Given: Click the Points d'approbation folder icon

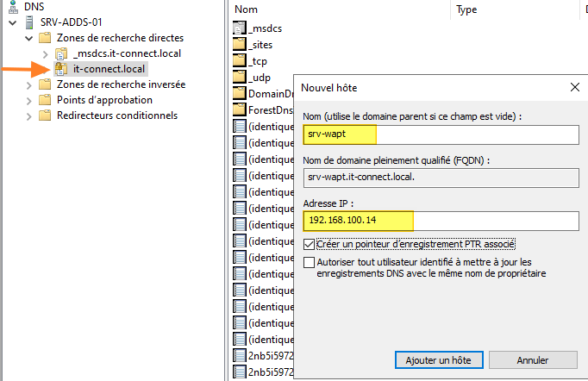Looking at the screenshot, I should point(45,100).
